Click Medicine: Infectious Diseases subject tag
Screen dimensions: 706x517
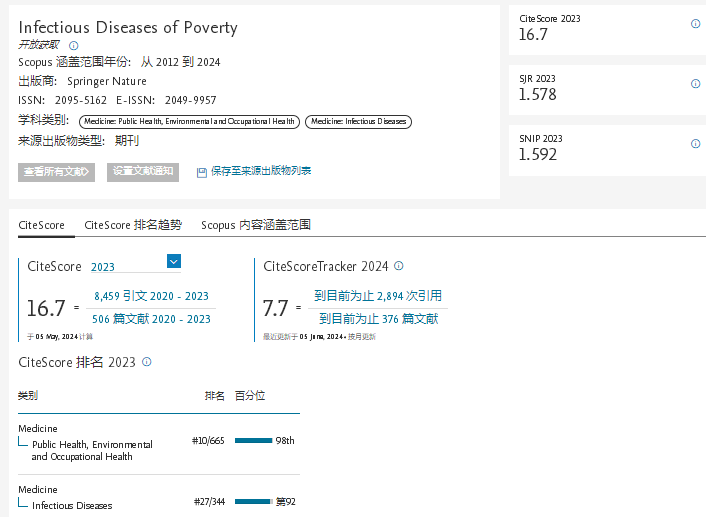point(358,122)
